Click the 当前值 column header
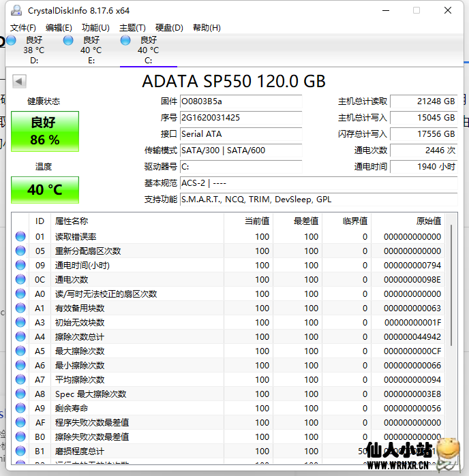 [x=249, y=221]
